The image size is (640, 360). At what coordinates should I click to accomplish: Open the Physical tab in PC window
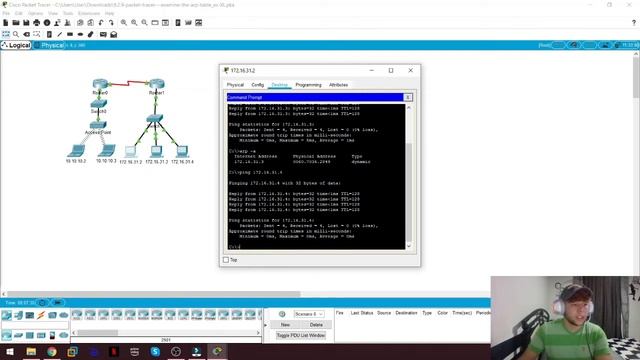tap(235, 85)
